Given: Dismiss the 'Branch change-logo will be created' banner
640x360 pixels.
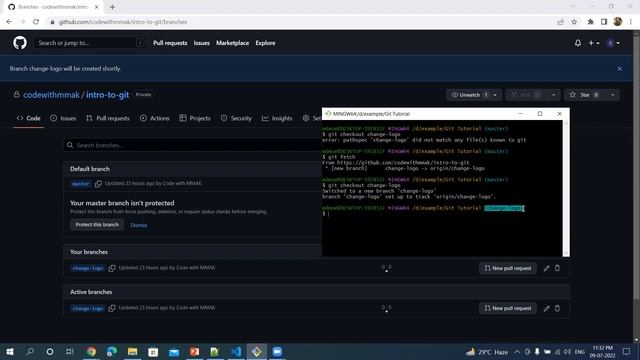Looking at the screenshot, I should [x=619, y=69].
